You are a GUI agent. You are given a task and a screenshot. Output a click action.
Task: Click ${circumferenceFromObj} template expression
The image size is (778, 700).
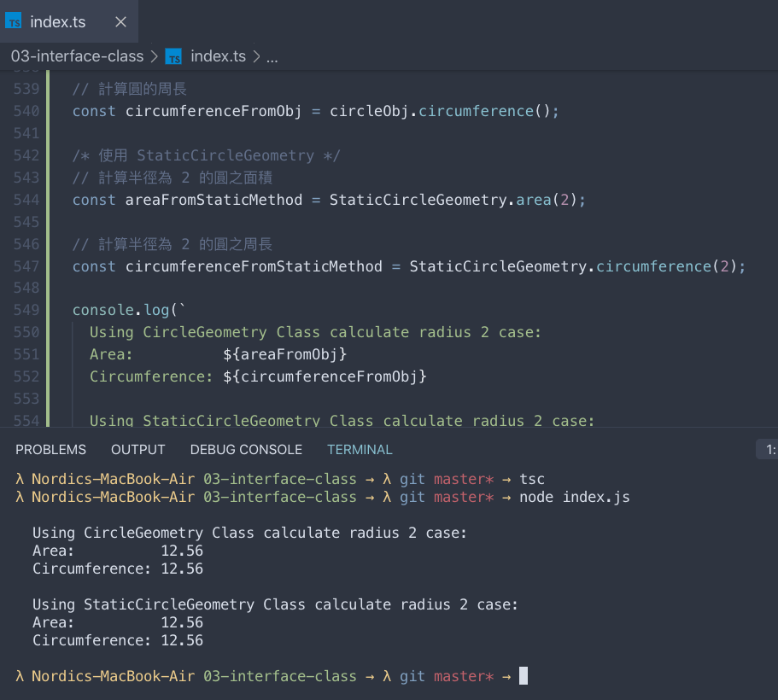325,376
